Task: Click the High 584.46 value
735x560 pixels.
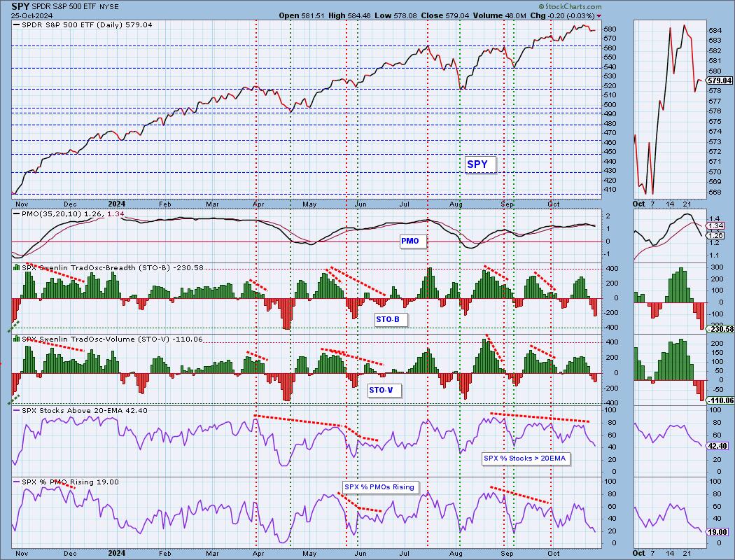Action: 349,15
